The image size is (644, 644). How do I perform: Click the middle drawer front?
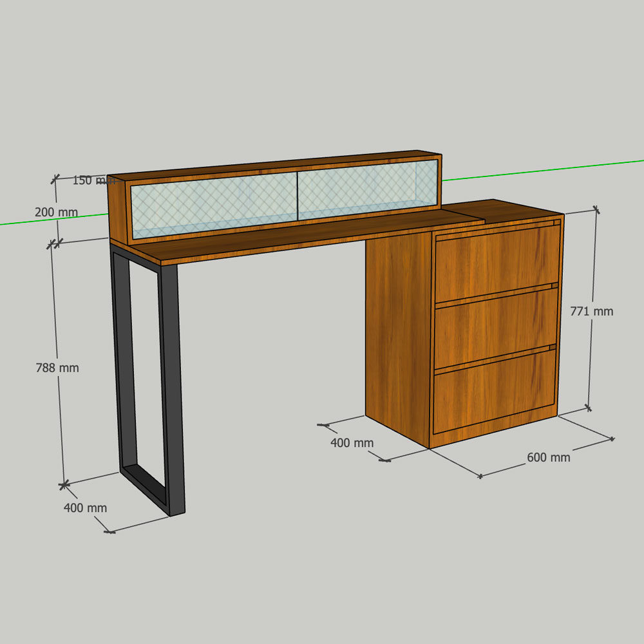click(x=495, y=328)
